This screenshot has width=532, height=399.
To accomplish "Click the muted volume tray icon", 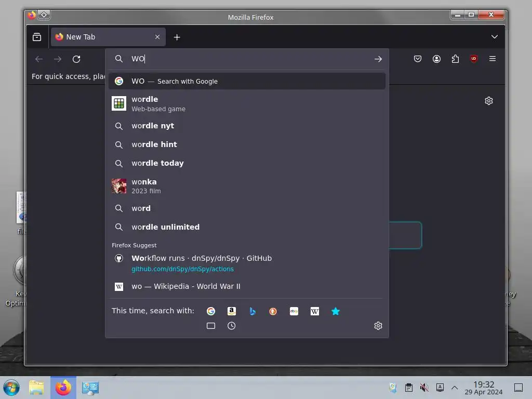I will (x=424, y=387).
